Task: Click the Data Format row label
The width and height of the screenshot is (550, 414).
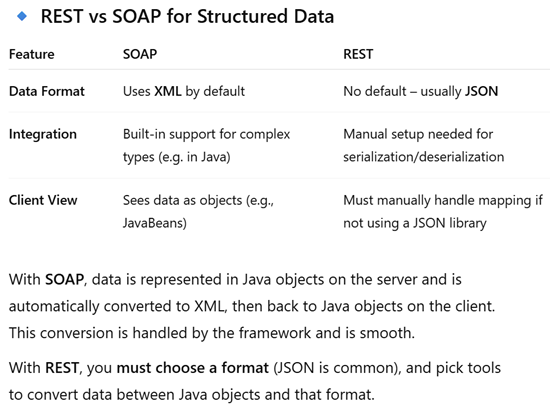Action: pos(47,91)
